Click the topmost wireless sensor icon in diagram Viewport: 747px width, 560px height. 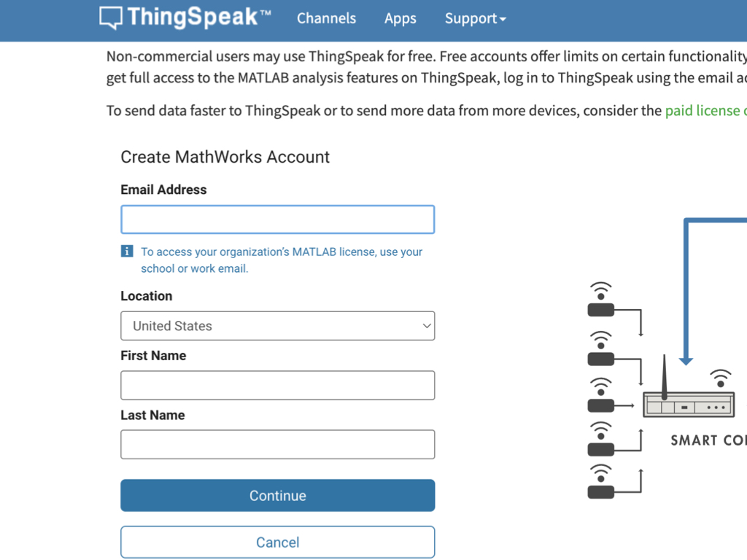[601, 299]
